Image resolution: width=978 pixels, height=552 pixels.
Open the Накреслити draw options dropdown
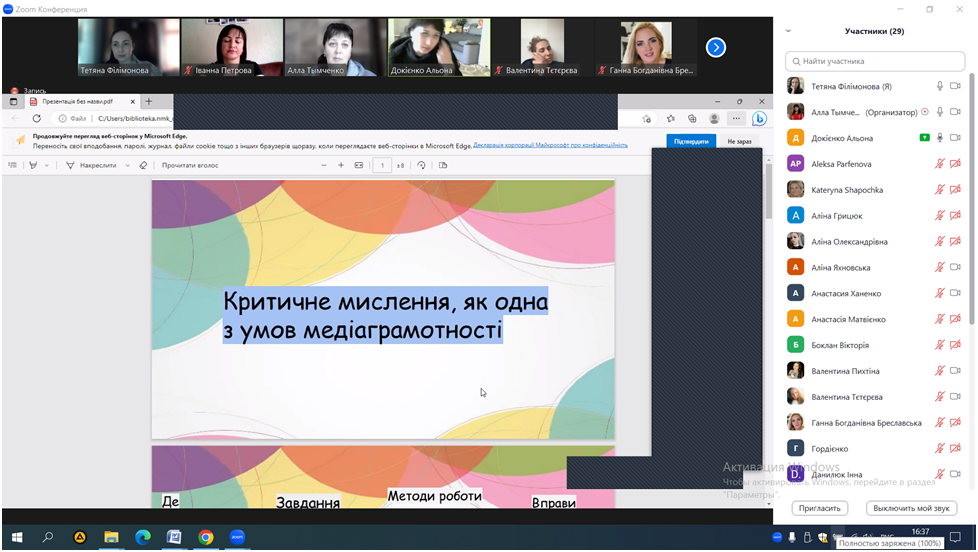click(128, 165)
